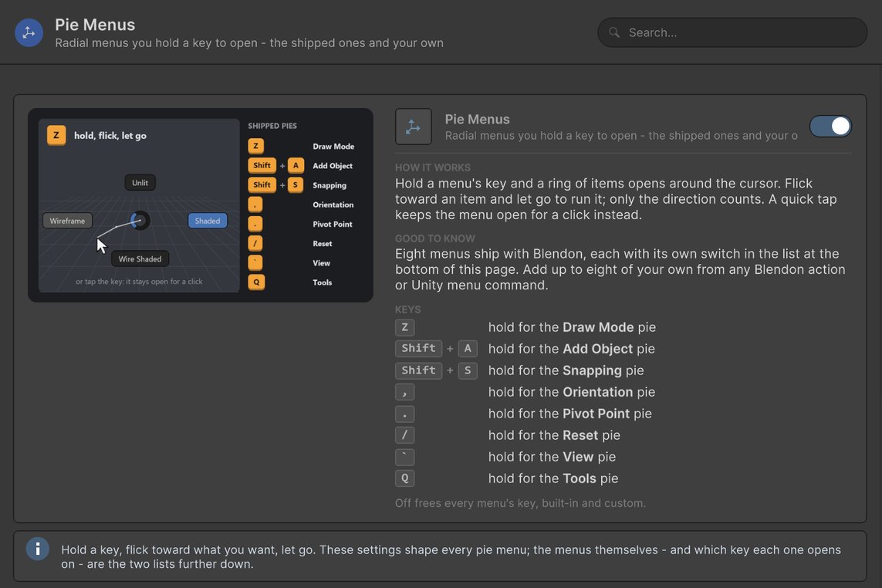
Task: Focus the Search input field
Action: pyautogui.click(x=732, y=32)
